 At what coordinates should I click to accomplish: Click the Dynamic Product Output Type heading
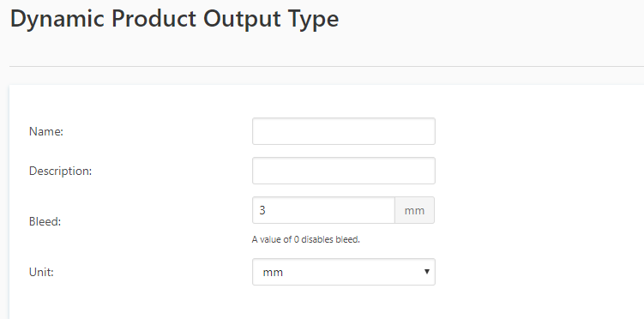(x=175, y=19)
